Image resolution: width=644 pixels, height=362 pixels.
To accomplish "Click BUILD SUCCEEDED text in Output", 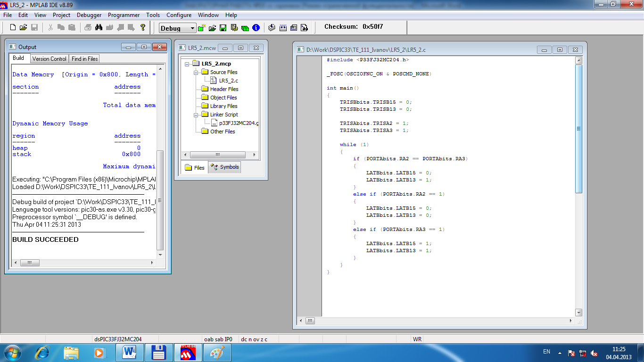I will pyautogui.click(x=45, y=239).
